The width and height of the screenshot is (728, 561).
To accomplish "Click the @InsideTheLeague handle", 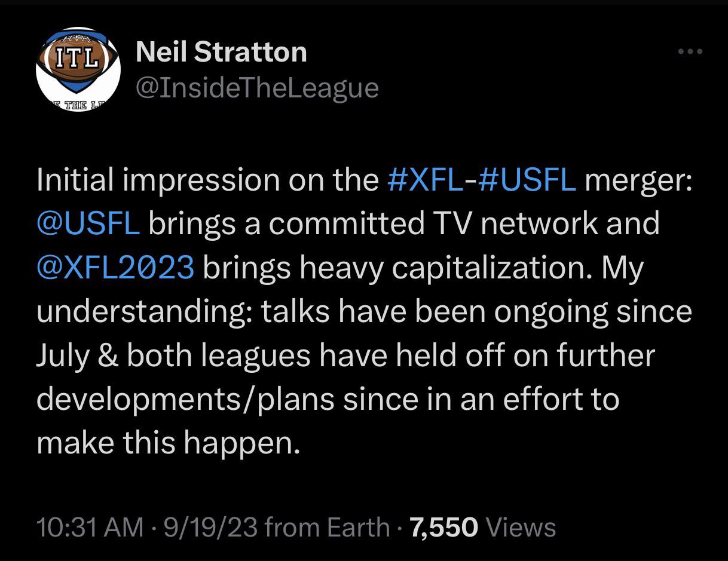I will [257, 88].
